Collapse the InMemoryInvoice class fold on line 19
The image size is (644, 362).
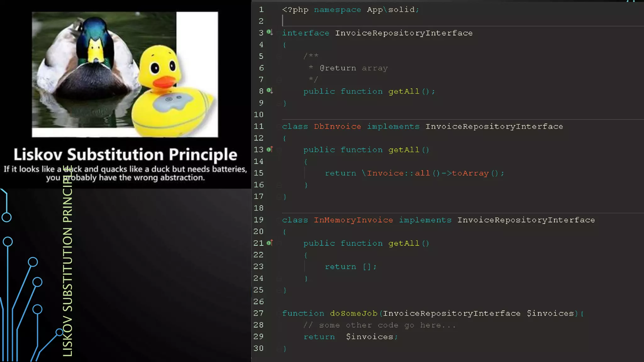pyautogui.click(x=279, y=220)
